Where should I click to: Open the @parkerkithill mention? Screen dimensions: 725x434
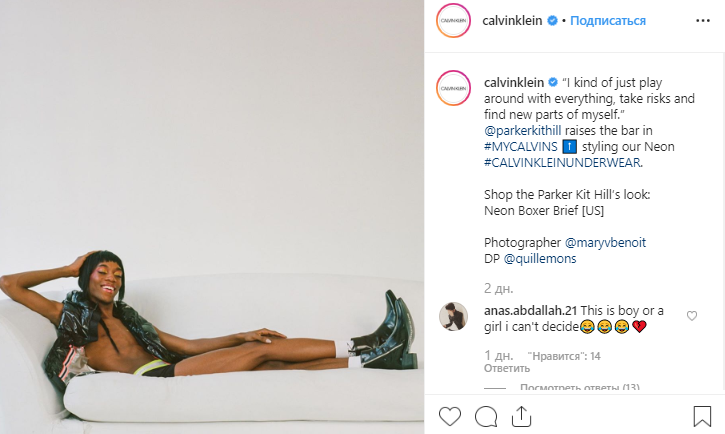coord(522,131)
